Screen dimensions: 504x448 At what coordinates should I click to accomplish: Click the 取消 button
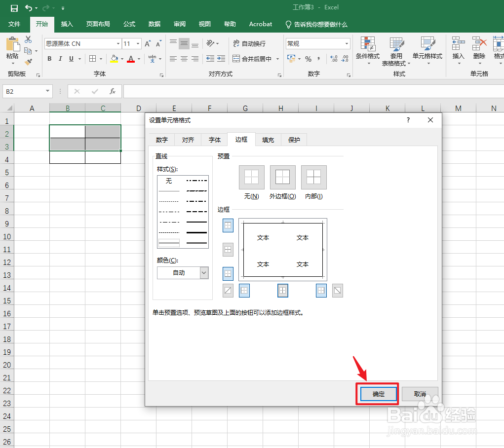[420, 394]
